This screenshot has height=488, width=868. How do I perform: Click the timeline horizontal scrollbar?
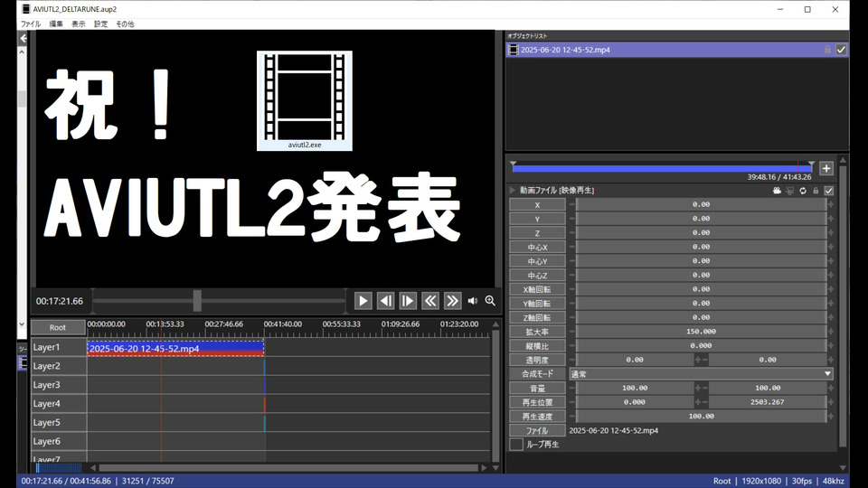(288, 468)
